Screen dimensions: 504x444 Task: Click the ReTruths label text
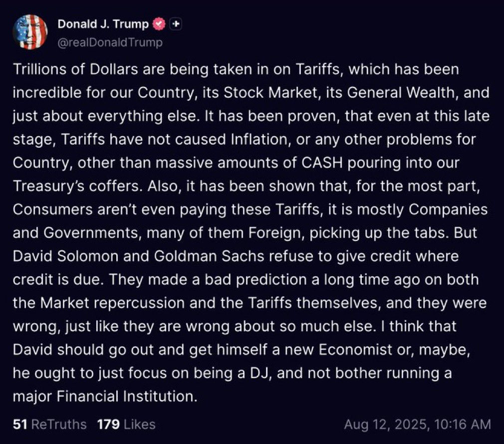click(x=59, y=424)
